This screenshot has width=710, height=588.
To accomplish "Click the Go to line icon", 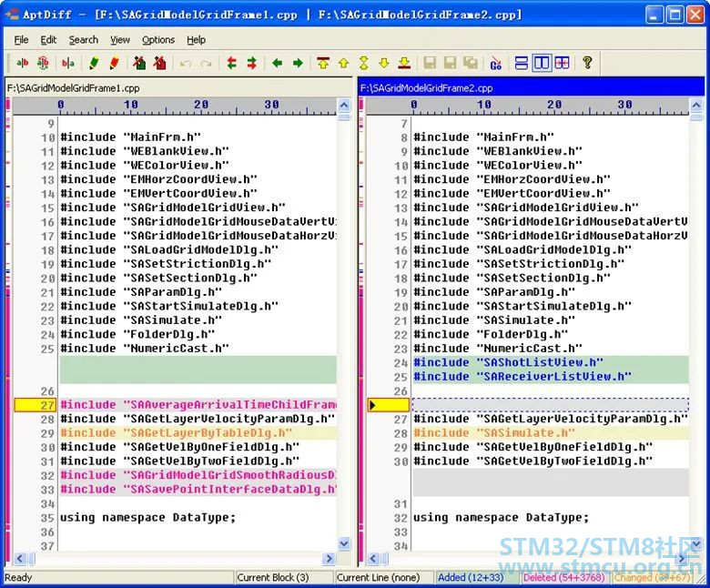I will pyautogui.click(x=496, y=63).
